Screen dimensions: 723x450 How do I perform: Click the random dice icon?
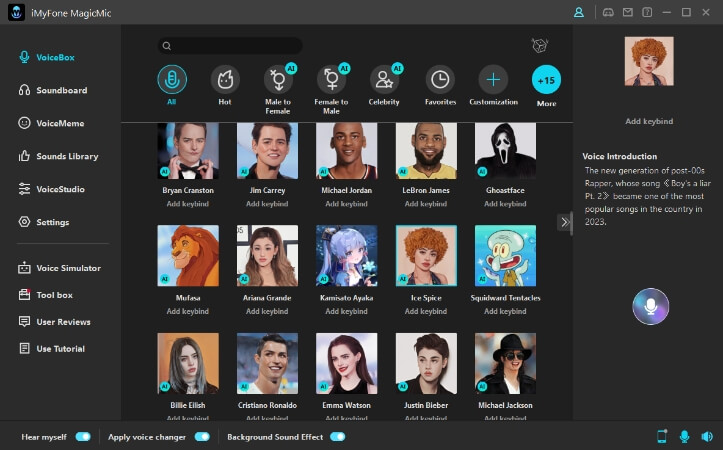(539, 45)
